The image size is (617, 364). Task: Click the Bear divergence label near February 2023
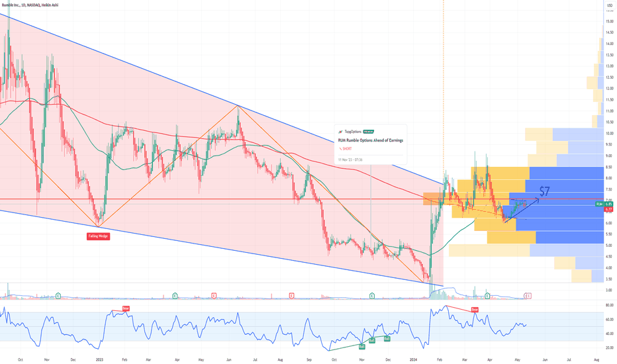(x=126, y=308)
